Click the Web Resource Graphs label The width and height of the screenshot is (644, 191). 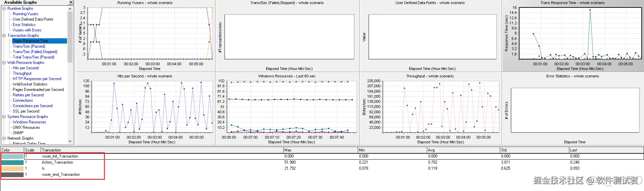click(x=26, y=63)
